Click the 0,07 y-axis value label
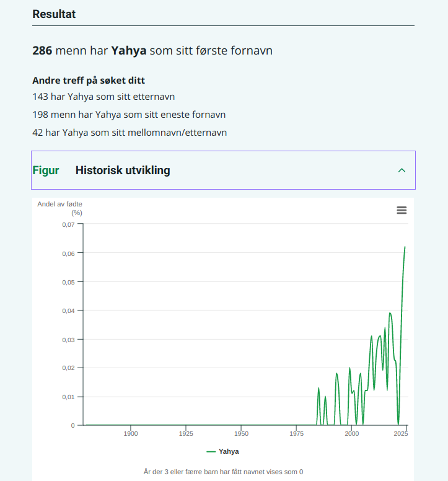The height and width of the screenshot is (481, 448). (68, 224)
